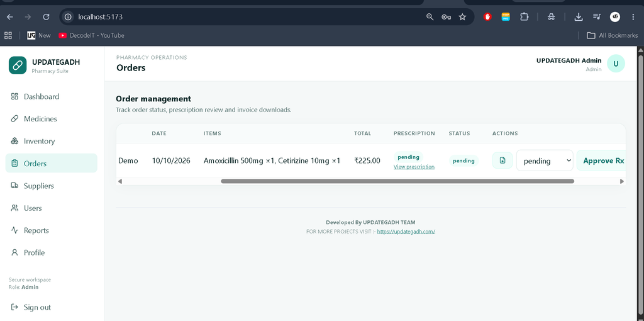
Task: Click Sign out
Action: click(52, 307)
